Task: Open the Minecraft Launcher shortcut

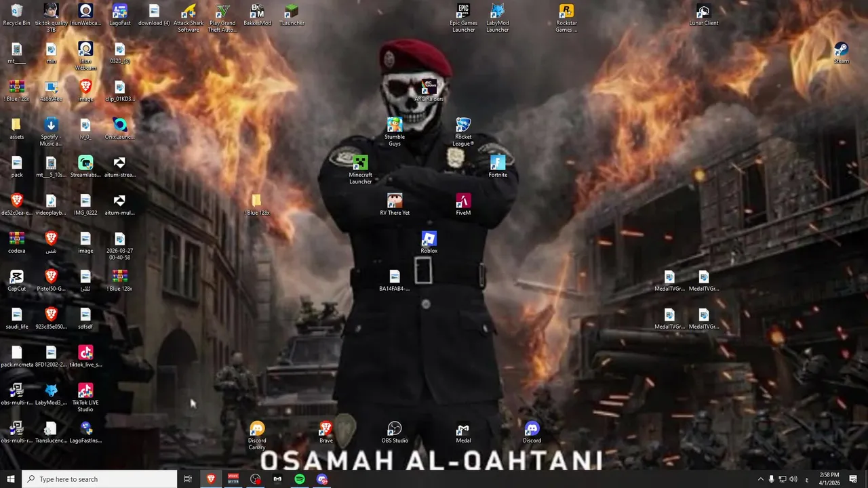Action: (360, 169)
